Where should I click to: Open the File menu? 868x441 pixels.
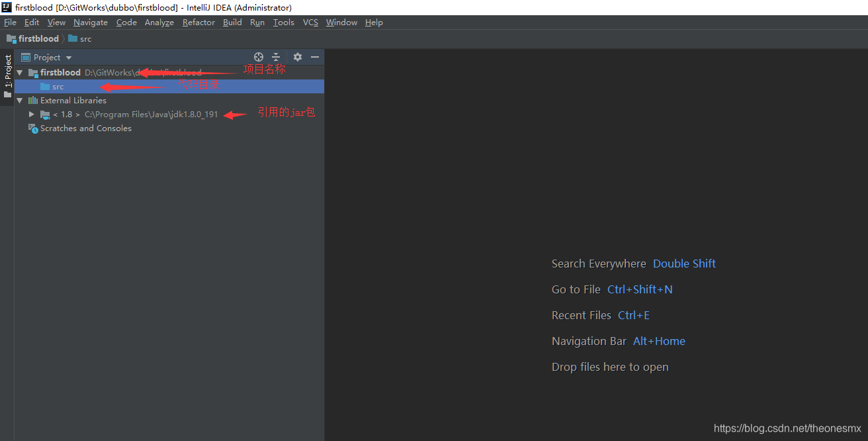click(x=10, y=23)
